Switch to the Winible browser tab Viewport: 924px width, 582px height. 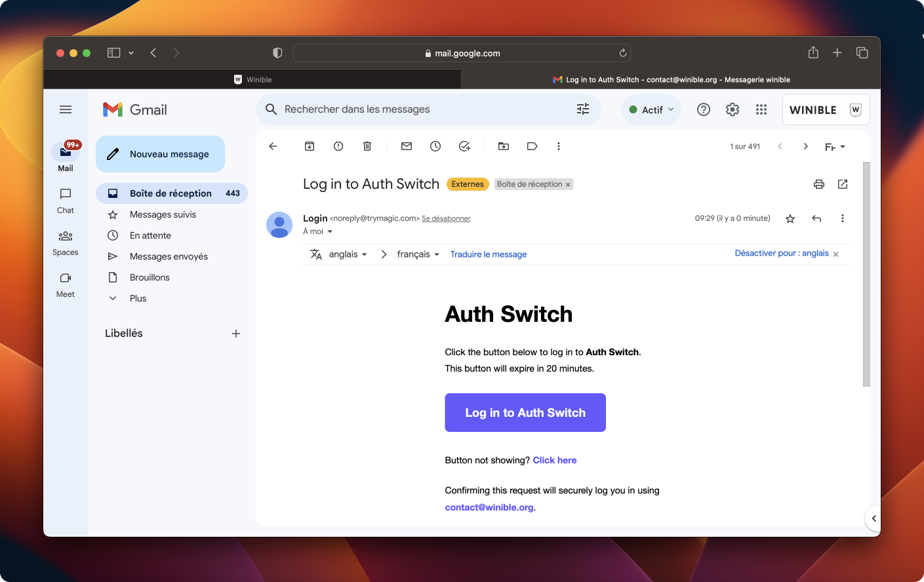pyautogui.click(x=252, y=79)
